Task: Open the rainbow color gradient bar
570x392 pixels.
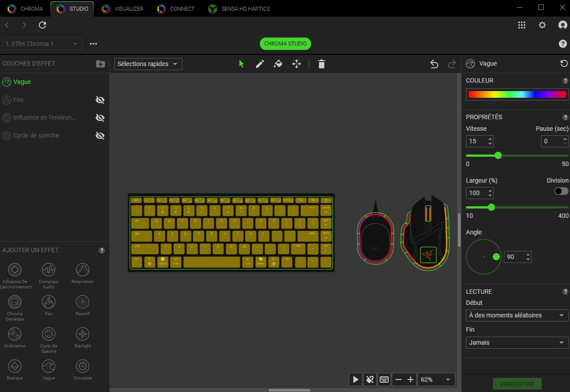Action: pyautogui.click(x=517, y=94)
